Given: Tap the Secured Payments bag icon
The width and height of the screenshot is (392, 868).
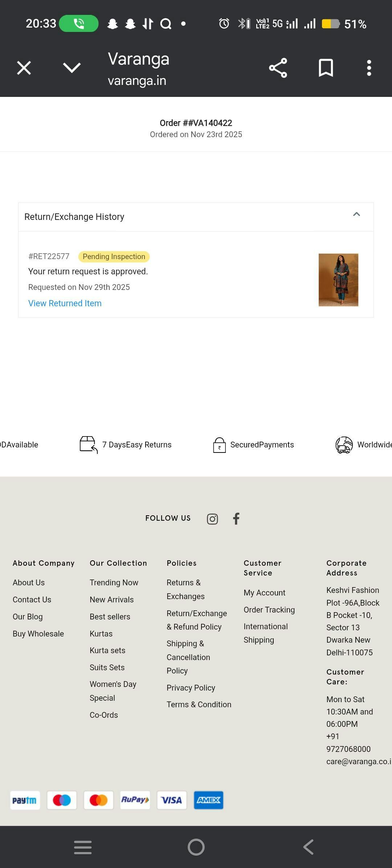Looking at the screenshot, I should click(x=219, y=445).
